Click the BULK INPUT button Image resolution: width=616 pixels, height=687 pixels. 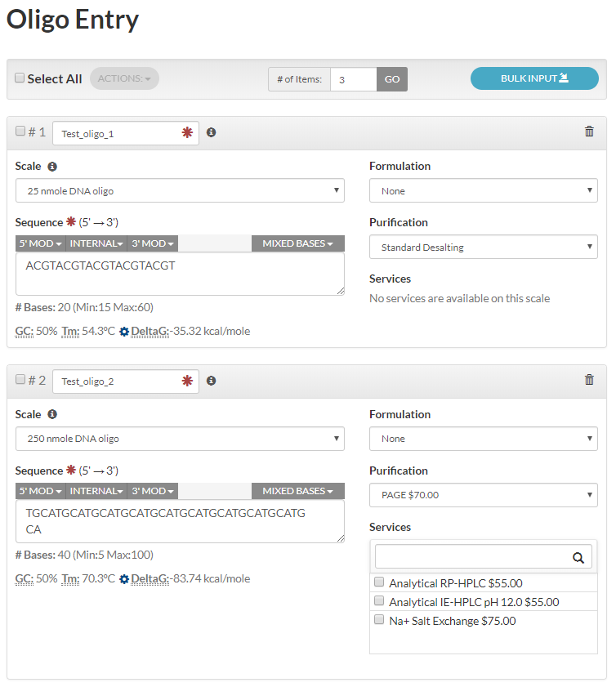click(534, 78)
